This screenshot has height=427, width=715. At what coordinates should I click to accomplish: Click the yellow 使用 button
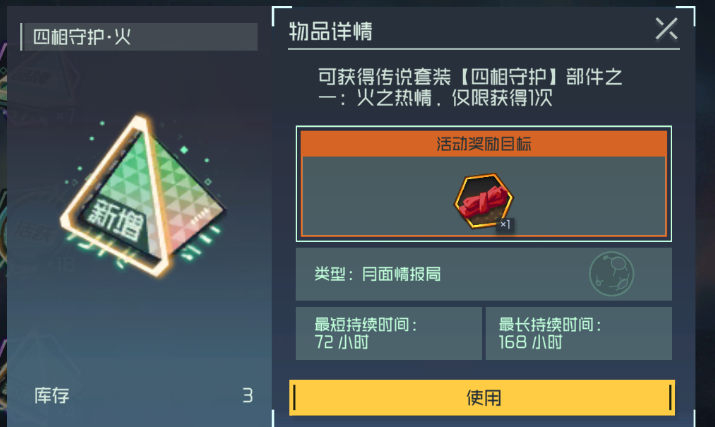482,398
